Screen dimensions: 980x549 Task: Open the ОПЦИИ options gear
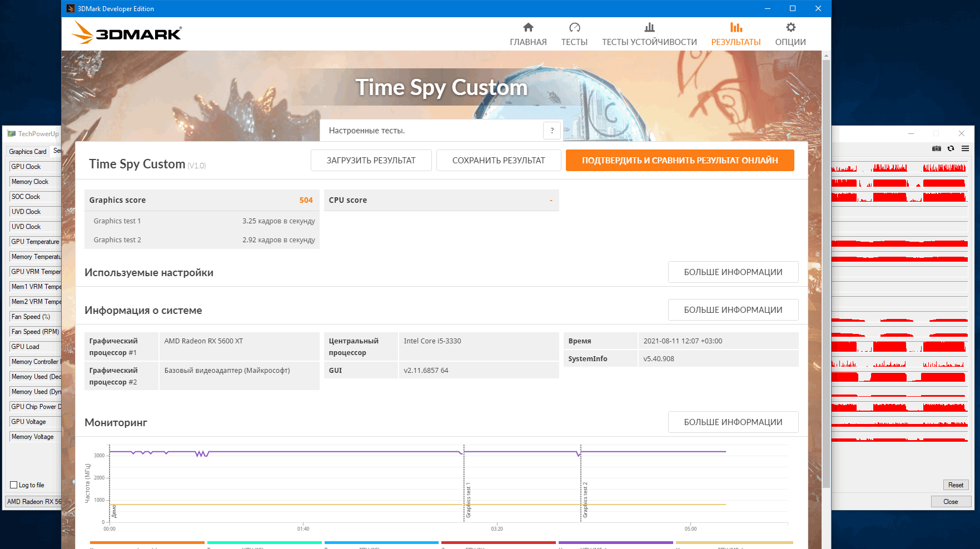[790, 34]
